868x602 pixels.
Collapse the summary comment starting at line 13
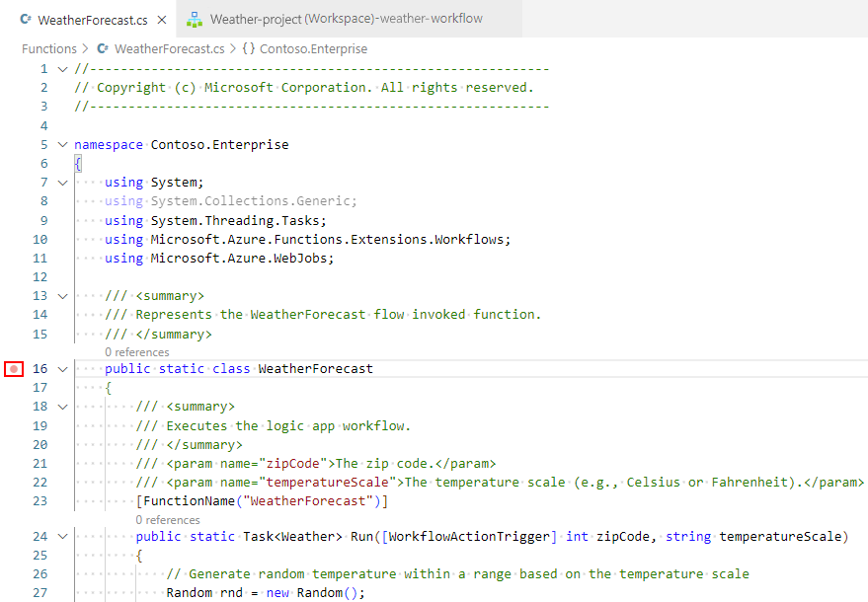pos(62,295)
